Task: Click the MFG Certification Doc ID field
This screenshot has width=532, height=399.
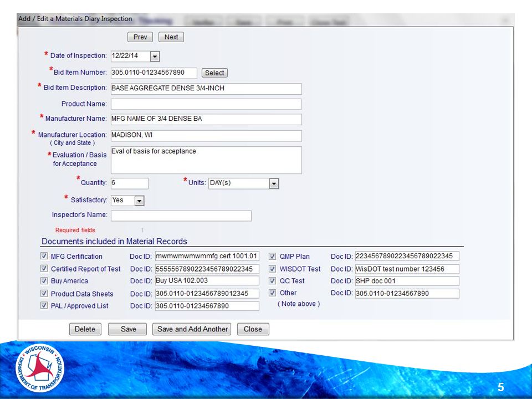Action: (x=207, y=256)
